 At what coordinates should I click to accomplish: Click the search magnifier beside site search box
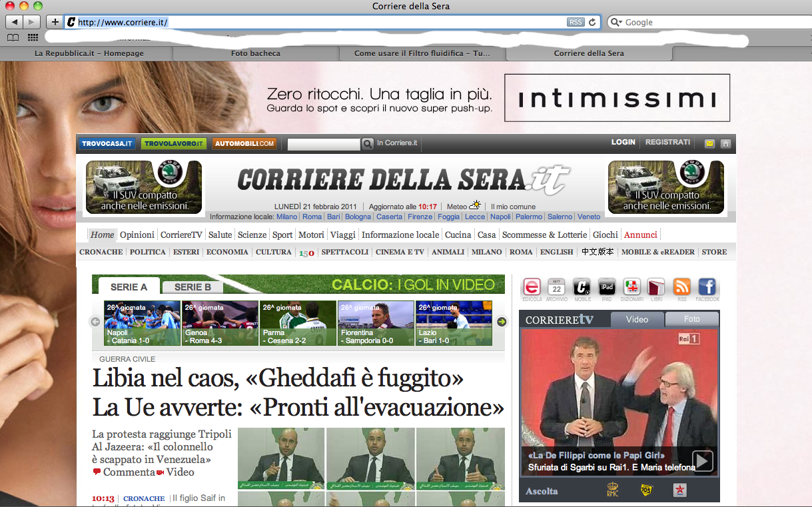coord(367,143)
